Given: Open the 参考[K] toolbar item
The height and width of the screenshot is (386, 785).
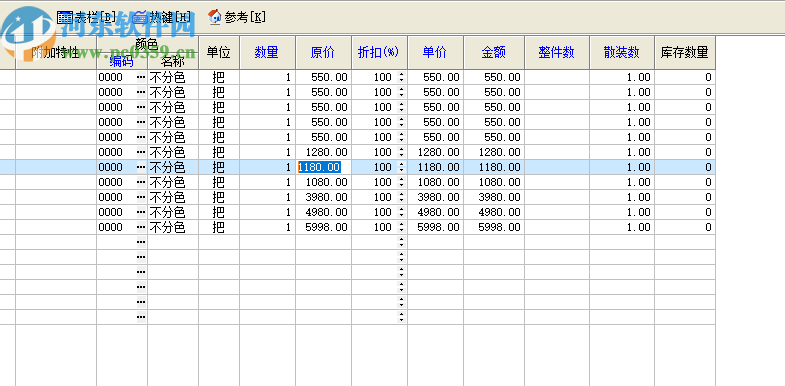Looking at the screenshot, I should 236,18.
